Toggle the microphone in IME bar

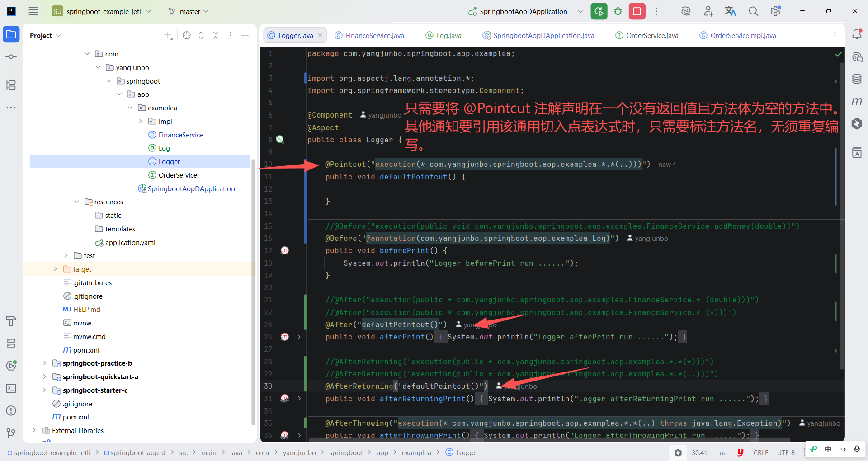[x=857, y=449]
